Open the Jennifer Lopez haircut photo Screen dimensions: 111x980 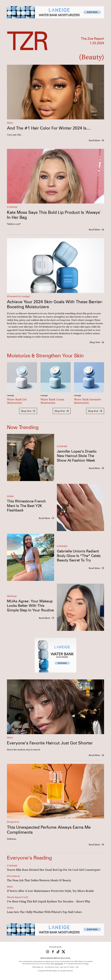30,458
